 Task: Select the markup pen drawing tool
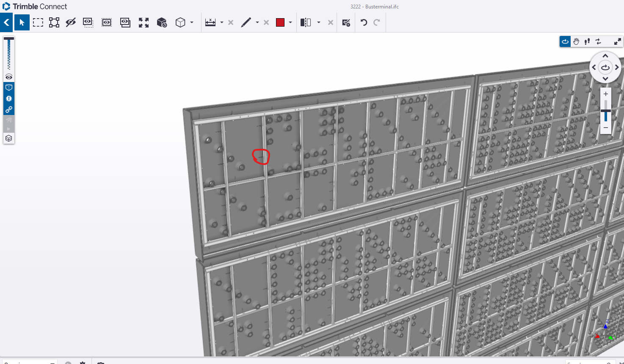[246, 22]
